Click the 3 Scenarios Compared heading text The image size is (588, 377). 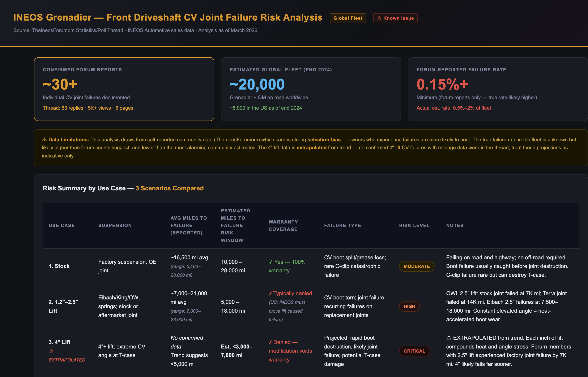pos(170,188)
